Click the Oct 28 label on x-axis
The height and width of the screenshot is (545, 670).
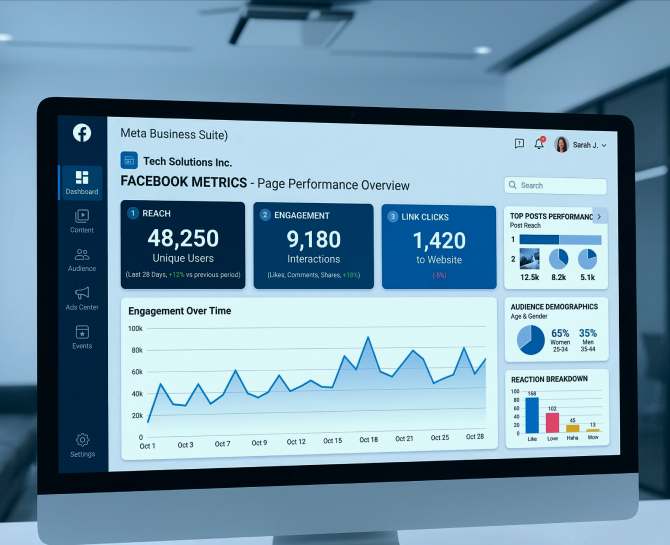(x=475, y=436)
